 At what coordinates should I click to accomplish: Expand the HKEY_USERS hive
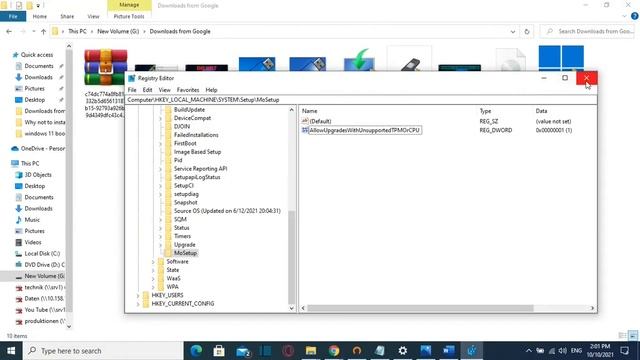(x=138, y=295)
